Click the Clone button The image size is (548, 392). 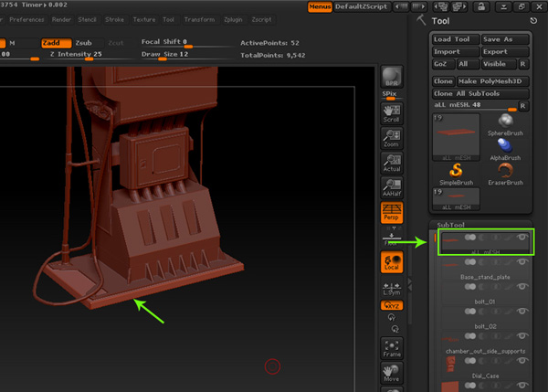444,81
